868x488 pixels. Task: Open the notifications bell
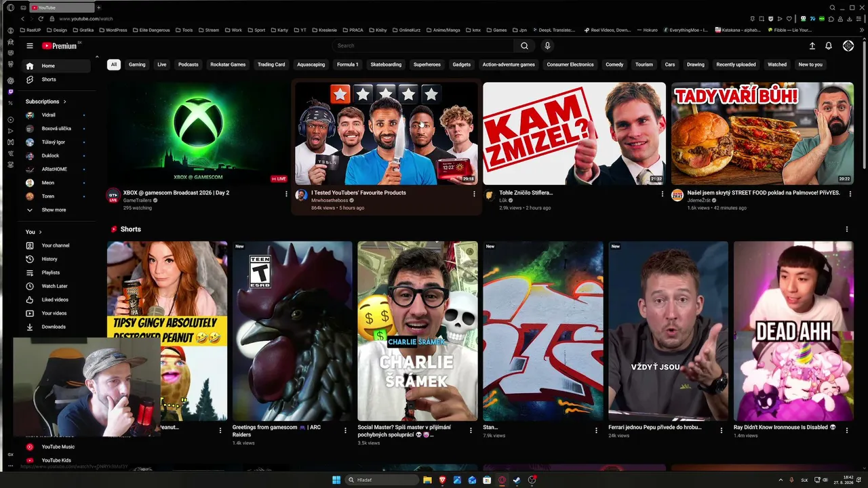(x=829, y=45)
